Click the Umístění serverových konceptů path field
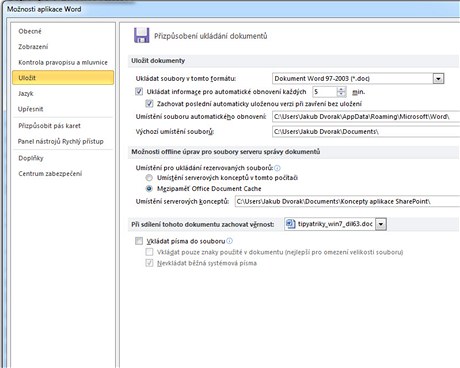This screenshot has width=460, height=368. point(347,201)
